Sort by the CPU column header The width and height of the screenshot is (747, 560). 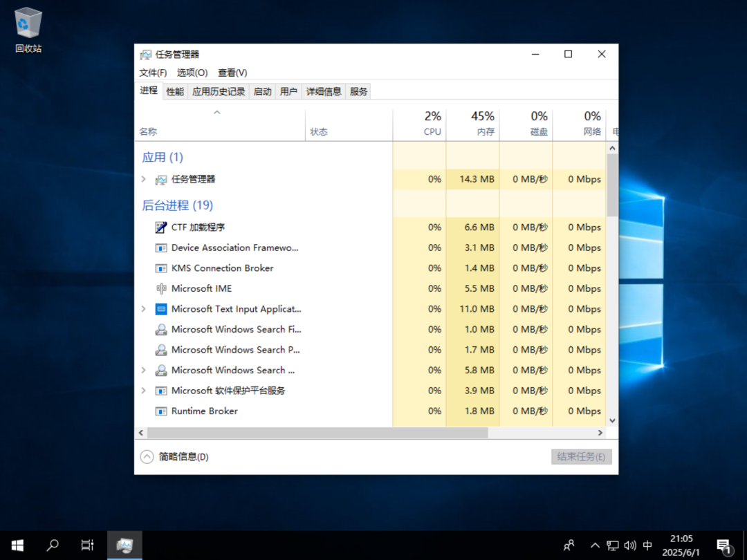(x=419, y=125)
